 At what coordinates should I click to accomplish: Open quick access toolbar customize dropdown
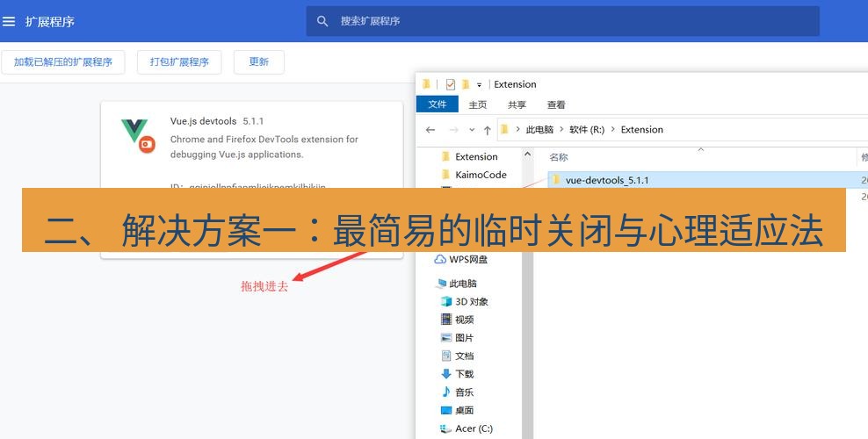click(480, 84)
